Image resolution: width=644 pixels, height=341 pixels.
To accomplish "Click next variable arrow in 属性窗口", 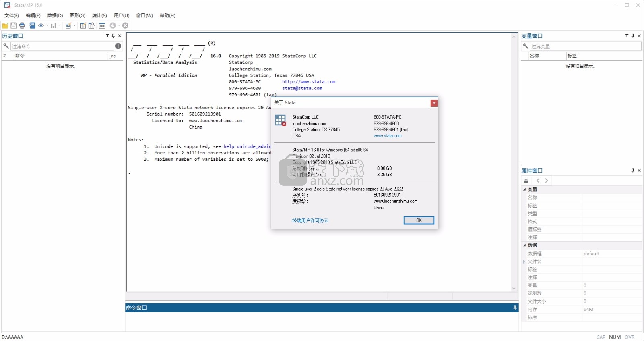I will 547,181.
